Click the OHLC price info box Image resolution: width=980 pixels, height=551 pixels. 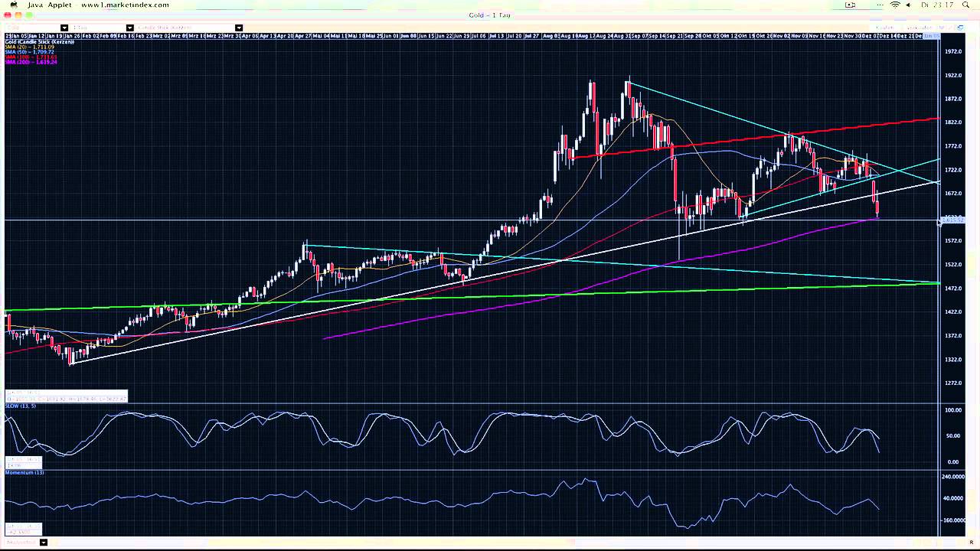click(67, 396)
